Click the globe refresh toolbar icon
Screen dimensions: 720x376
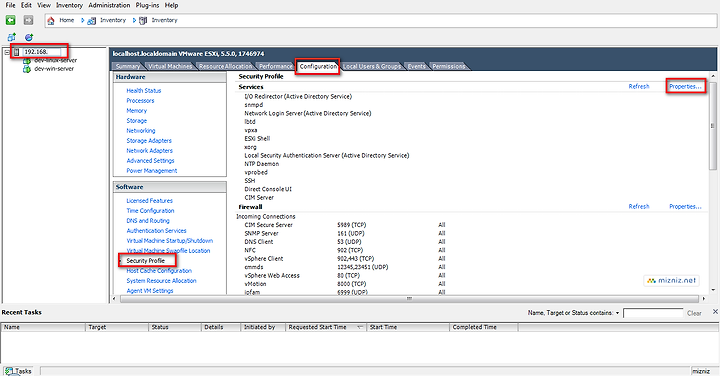29,37
